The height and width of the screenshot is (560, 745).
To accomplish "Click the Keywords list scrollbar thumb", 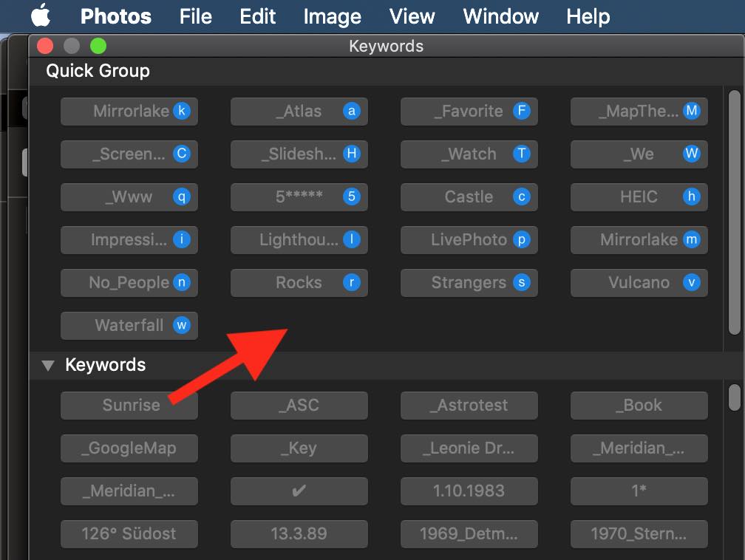I will [x=735, y=397].
